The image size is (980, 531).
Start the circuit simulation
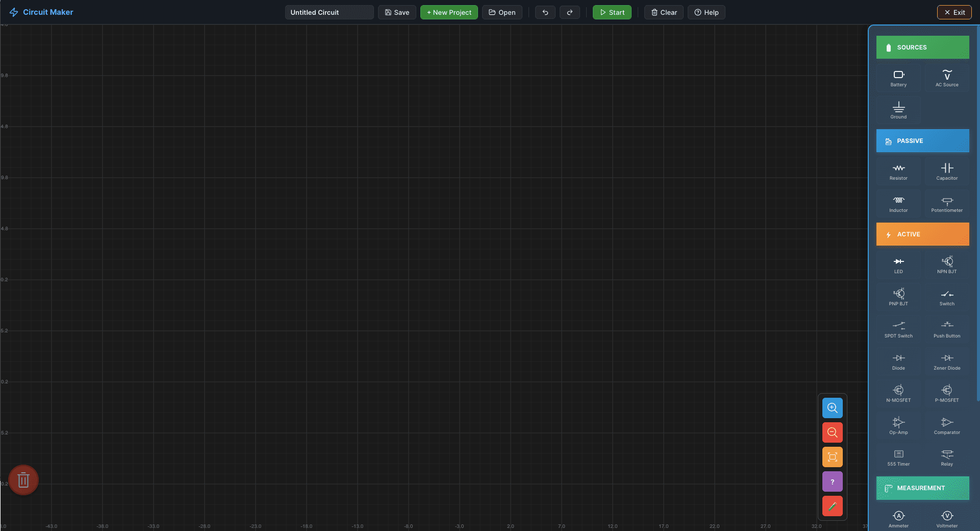(x=612, y=12)
